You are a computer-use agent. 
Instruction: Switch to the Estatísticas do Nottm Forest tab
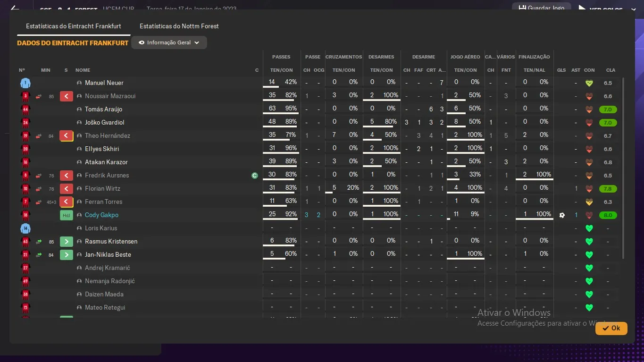click(179, 26)
